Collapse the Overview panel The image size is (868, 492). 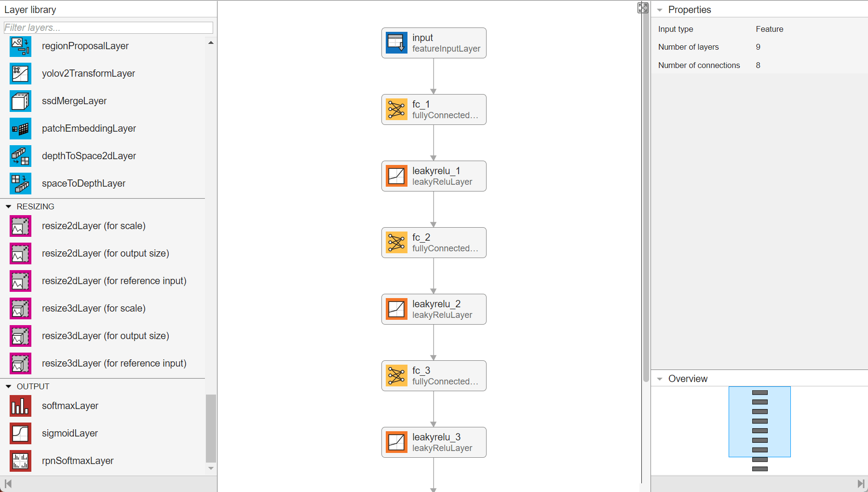click(x=660, y=379)
